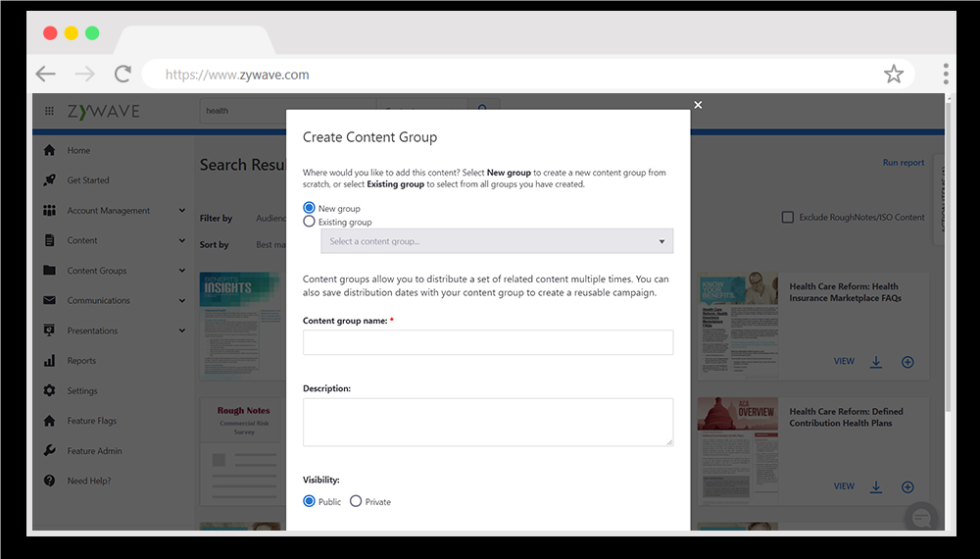This screenshot has width=980, height=559.
Task: Open the chat bubble widget
Action: (921, 517)
